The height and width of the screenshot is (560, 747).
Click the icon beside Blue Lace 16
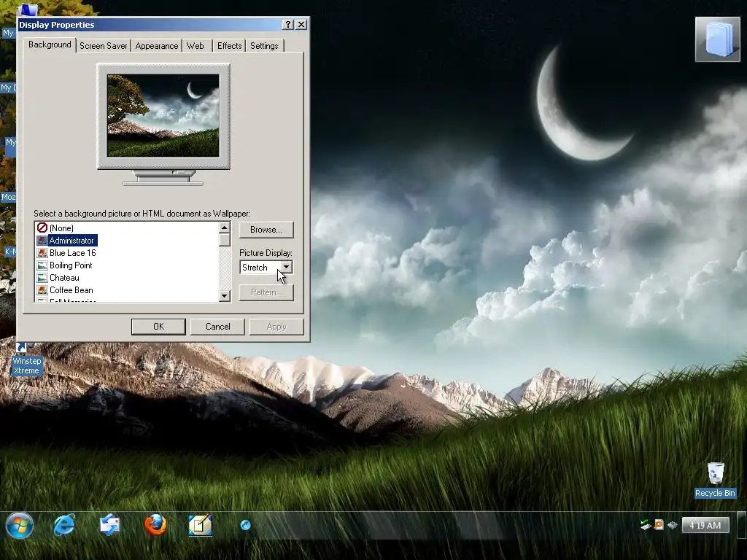[42, 253]
